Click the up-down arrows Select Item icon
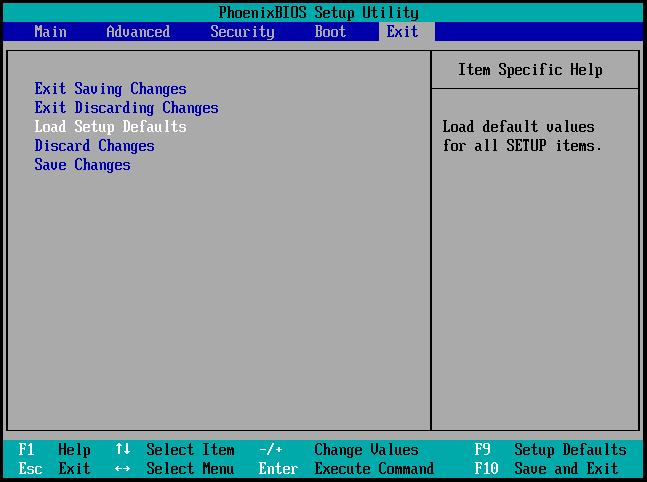 123,449
